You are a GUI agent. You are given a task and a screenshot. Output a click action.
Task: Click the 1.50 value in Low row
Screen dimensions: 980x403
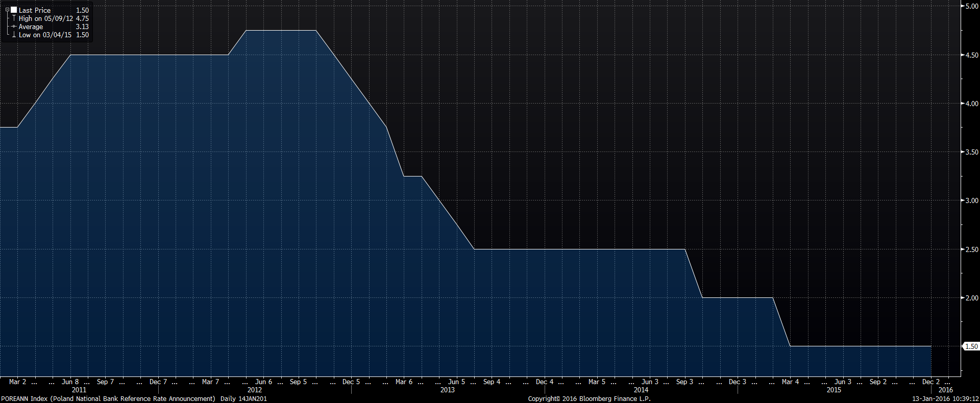(82, 35)
